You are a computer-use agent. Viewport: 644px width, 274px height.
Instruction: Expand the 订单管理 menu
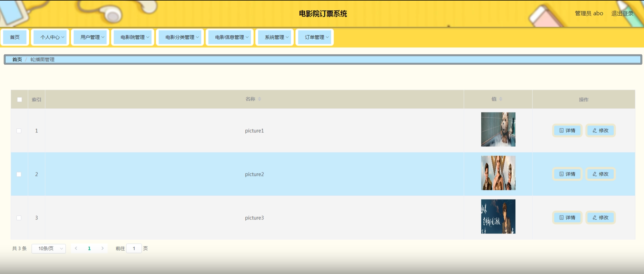[x=314, y=37]
